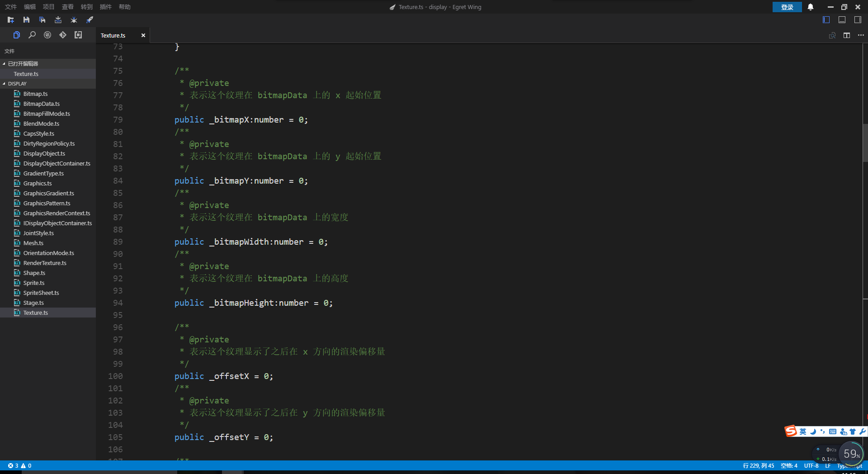Open SpriteSheet.ts file
Viewport: 868px width, 474px height.
(47, 293)
